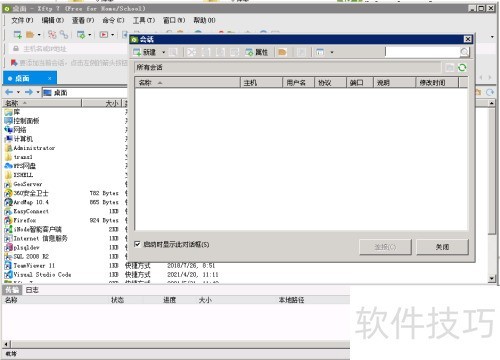Select the Firefox shortcut in file list
This screenshot has width=500, height=360.
point(20,220)
